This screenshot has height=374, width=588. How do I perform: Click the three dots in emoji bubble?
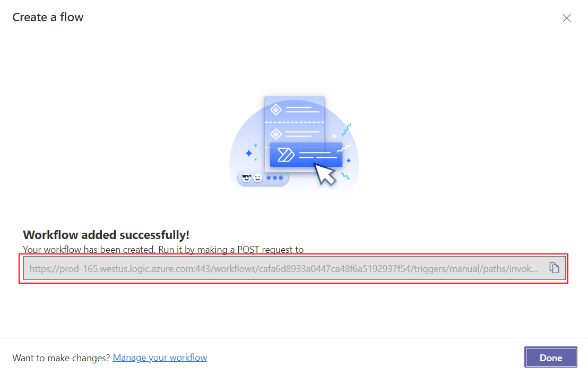pyautogui.click(x=275, y=177)
